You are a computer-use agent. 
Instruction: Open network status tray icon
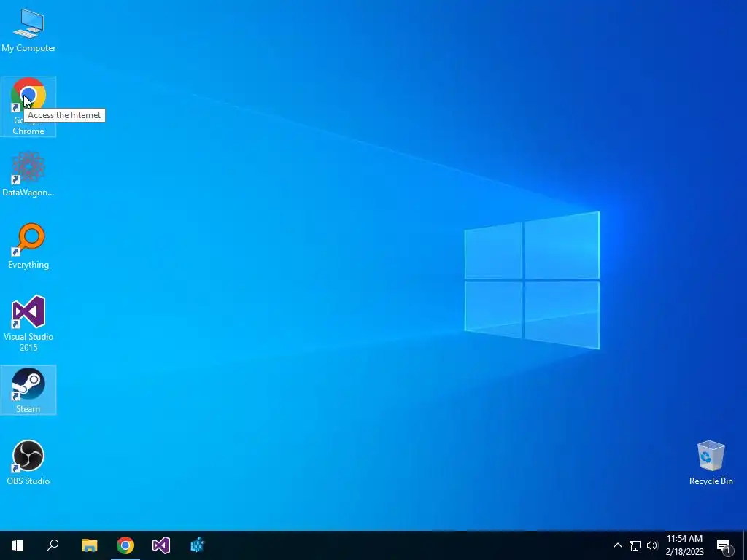tap(635, 545)
